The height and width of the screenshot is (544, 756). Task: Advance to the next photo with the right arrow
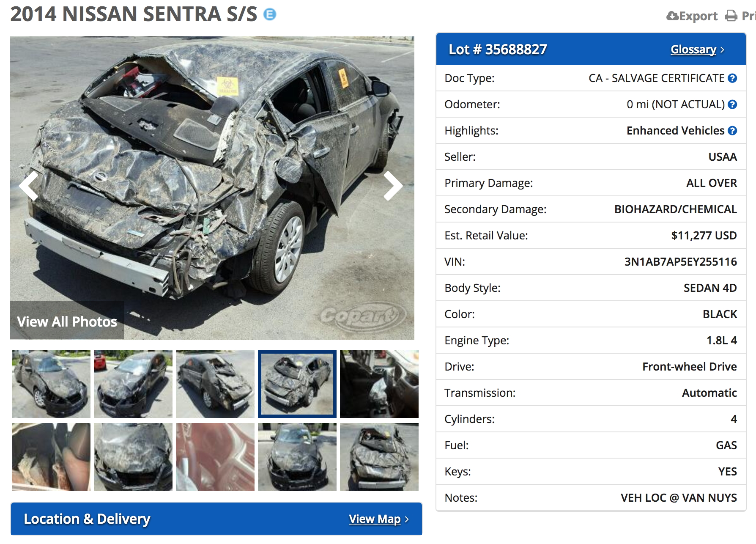(393, 186)
